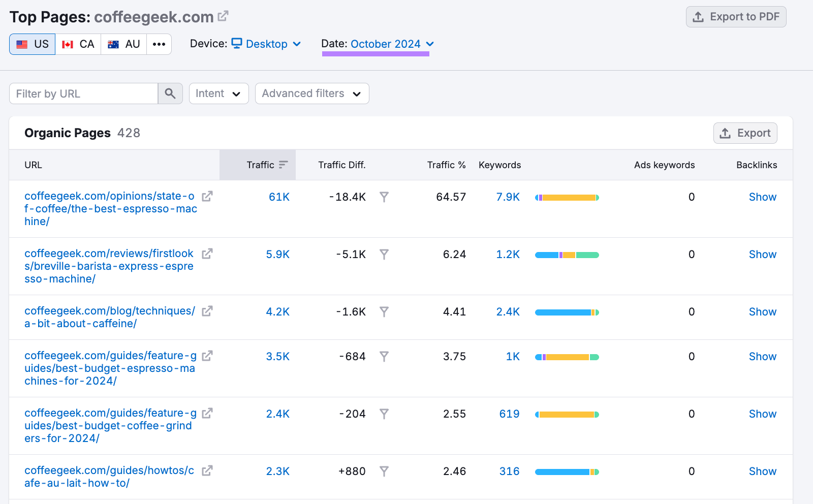Switch to the CA country database
The image size is (813, 504).
[x=78, y=44]
